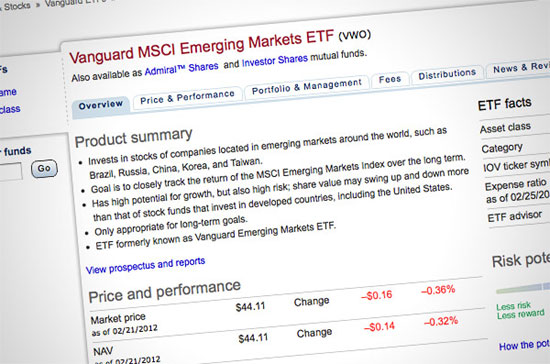The height and width of the screenshot is (364, 550).
Task: Follow the Investor Shares link
Action: pyautogui.click(x=275, y=60)
